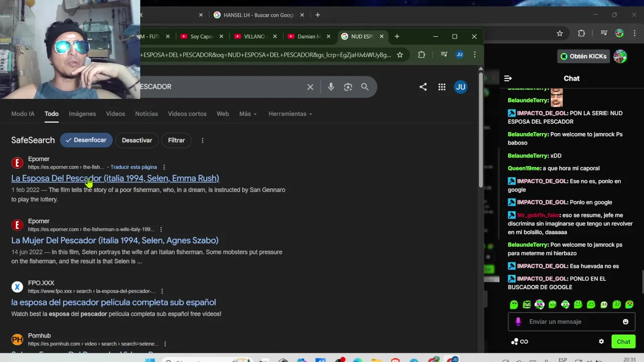
Task: Click the infinity icon below the chat input
Action: click(x=524, y=342)
